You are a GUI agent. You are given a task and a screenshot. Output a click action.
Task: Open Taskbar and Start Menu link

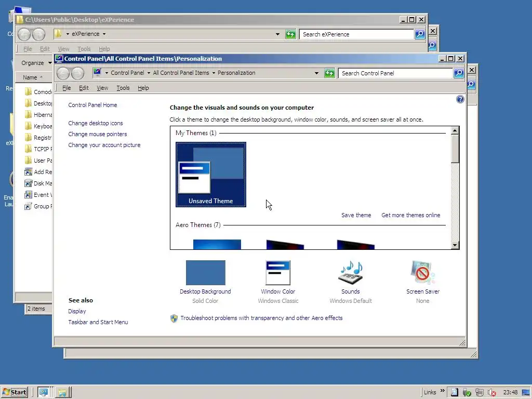[98, 322]
